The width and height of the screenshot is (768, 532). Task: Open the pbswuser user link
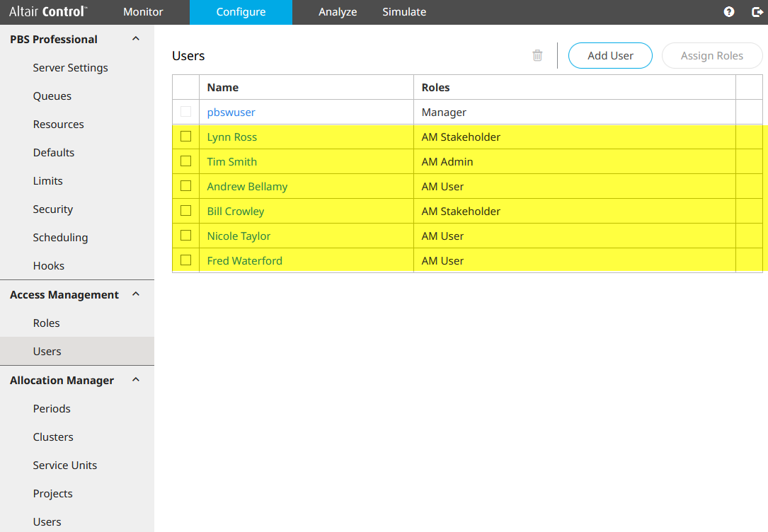coord(231,112)
